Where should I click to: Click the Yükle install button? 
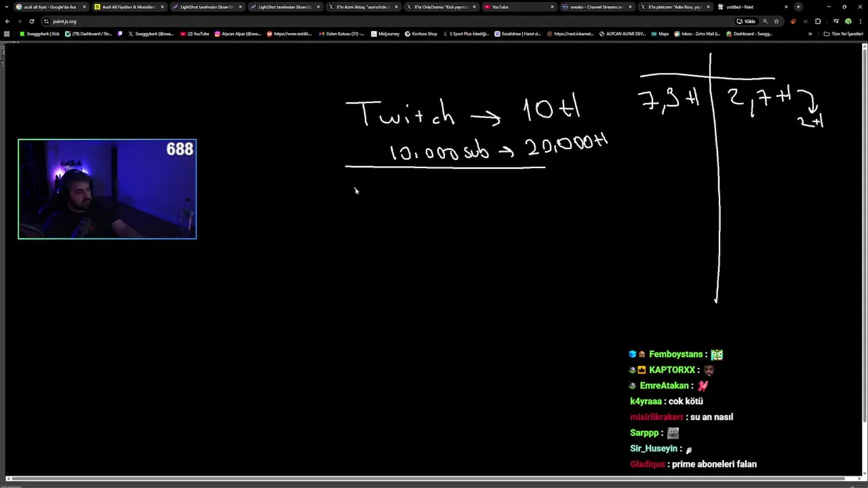(746, 21)
